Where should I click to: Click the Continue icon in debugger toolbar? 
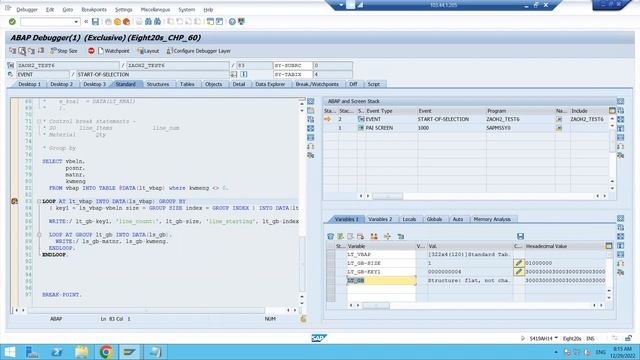coord(41,51)
